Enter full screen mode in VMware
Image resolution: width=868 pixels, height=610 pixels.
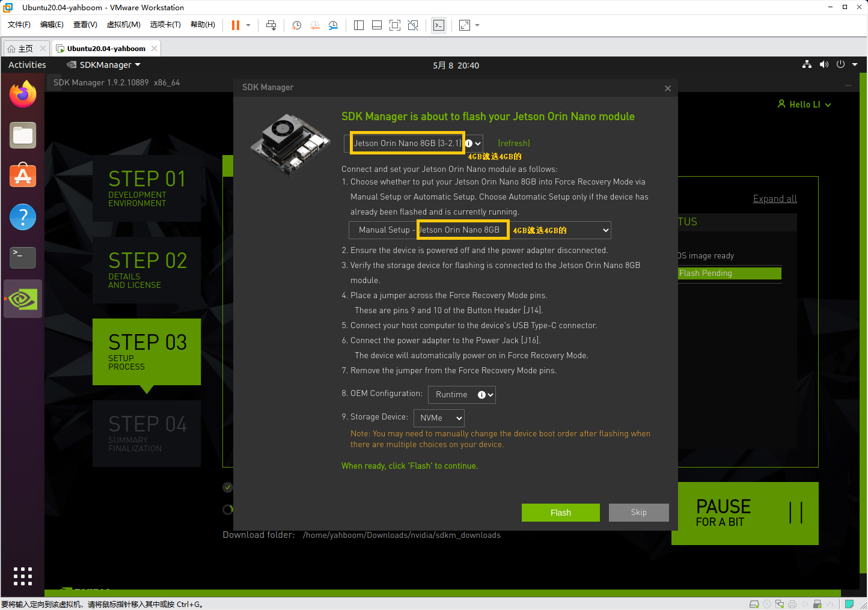[x=395, y=25]
